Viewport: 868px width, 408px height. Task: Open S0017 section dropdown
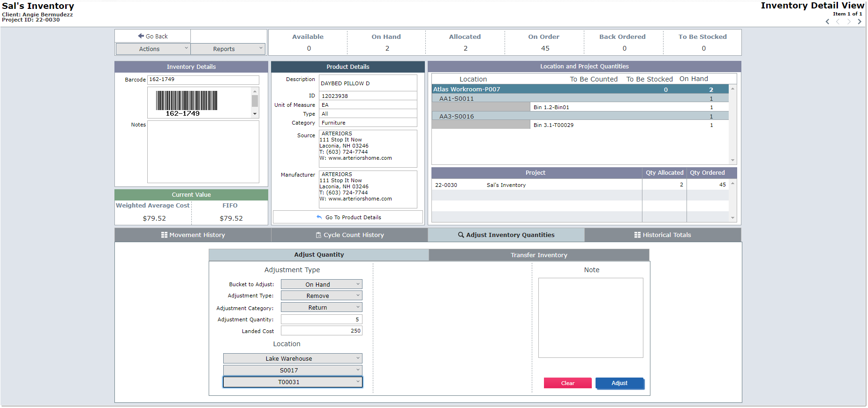tap(293, 370)
